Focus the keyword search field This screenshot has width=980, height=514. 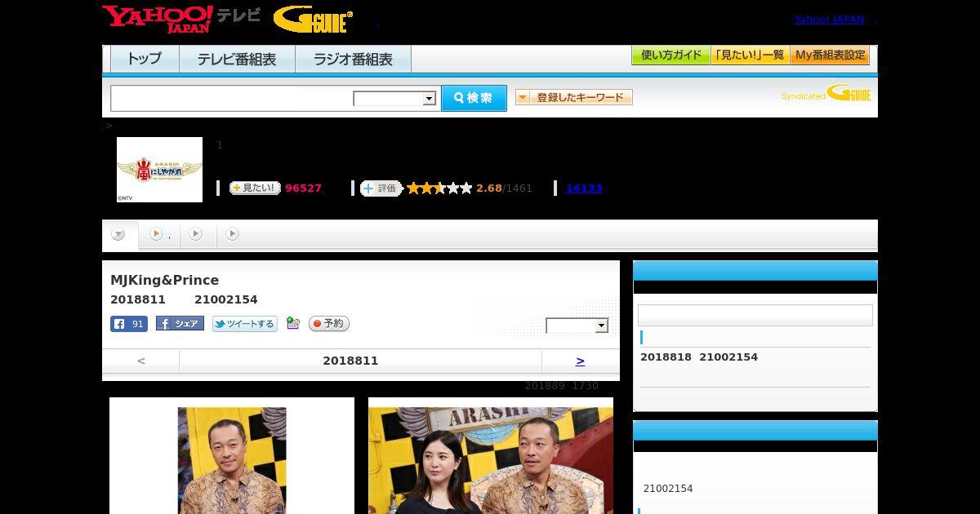(231, 98)
